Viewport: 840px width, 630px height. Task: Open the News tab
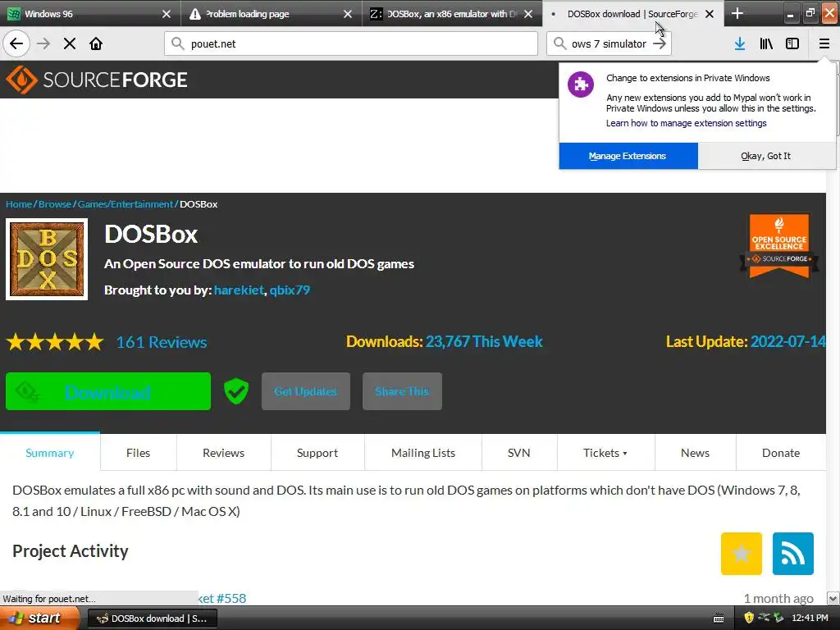tap(695, 453)
